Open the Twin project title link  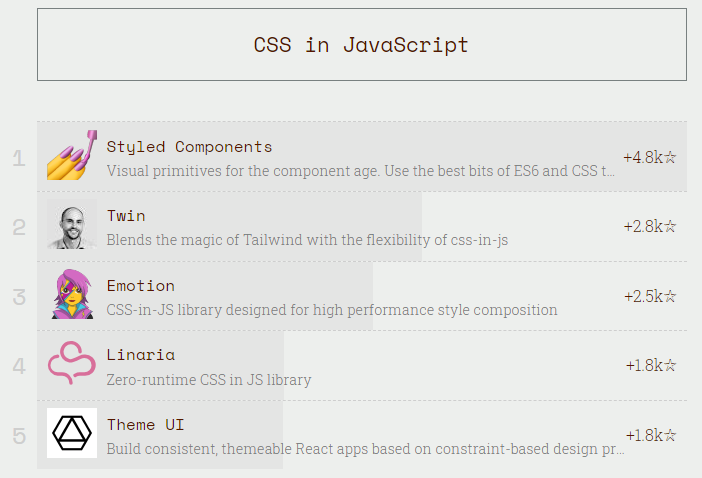126,216
